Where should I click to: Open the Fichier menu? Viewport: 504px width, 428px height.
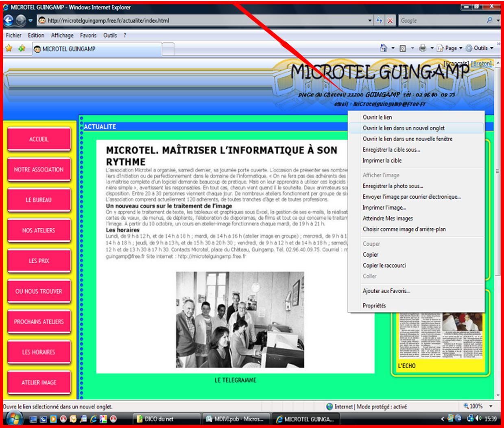click(13, 35)
